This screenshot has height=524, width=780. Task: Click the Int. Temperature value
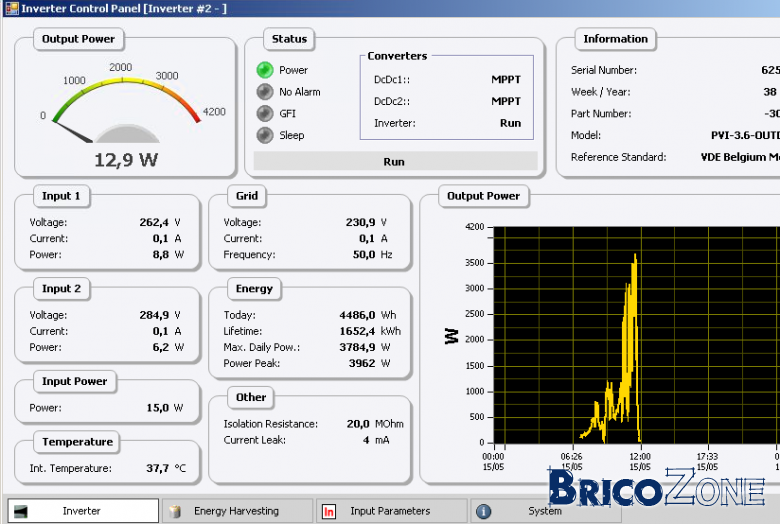coord(158,468)
